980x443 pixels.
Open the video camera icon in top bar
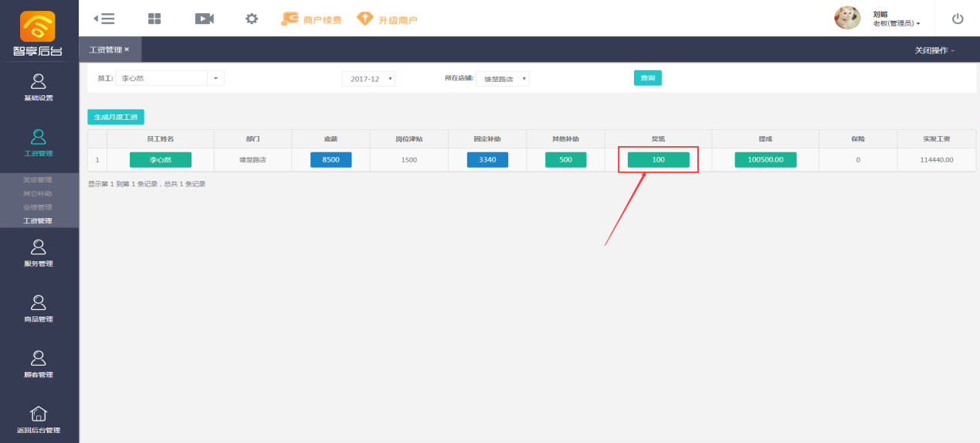point(204,19)
